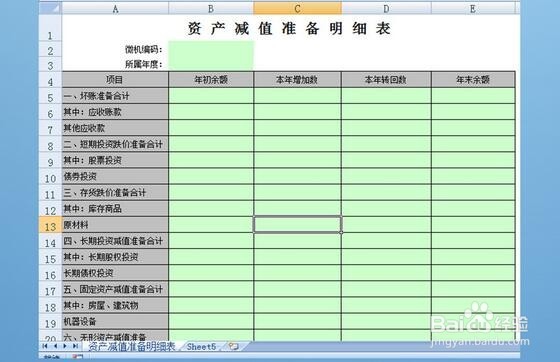Switch to the 资产减值准备明细表 sheet tab
560x362 pixels.
click(x=132, y=346)
